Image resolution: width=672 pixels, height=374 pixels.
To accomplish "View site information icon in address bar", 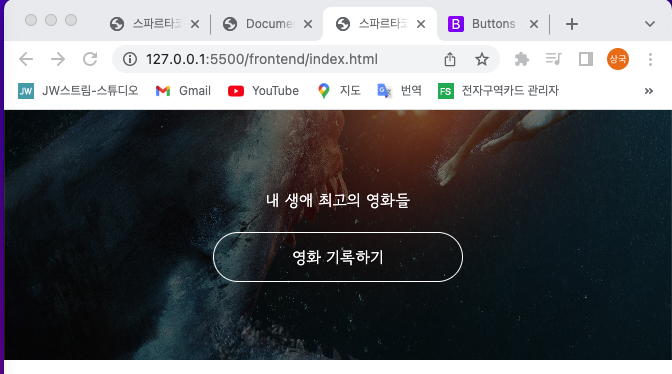I will pos(130,59).
